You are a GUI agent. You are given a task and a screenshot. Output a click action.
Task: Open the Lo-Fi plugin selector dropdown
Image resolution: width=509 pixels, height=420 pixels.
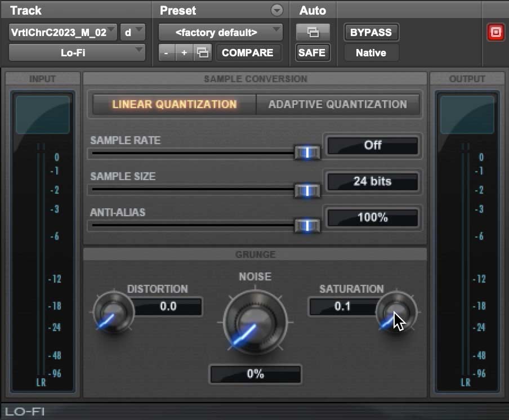coord(76,52)
